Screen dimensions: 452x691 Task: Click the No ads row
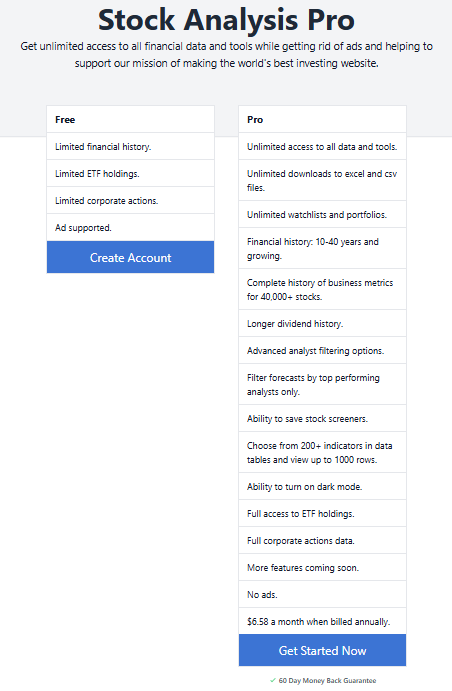tap(322, 594)
